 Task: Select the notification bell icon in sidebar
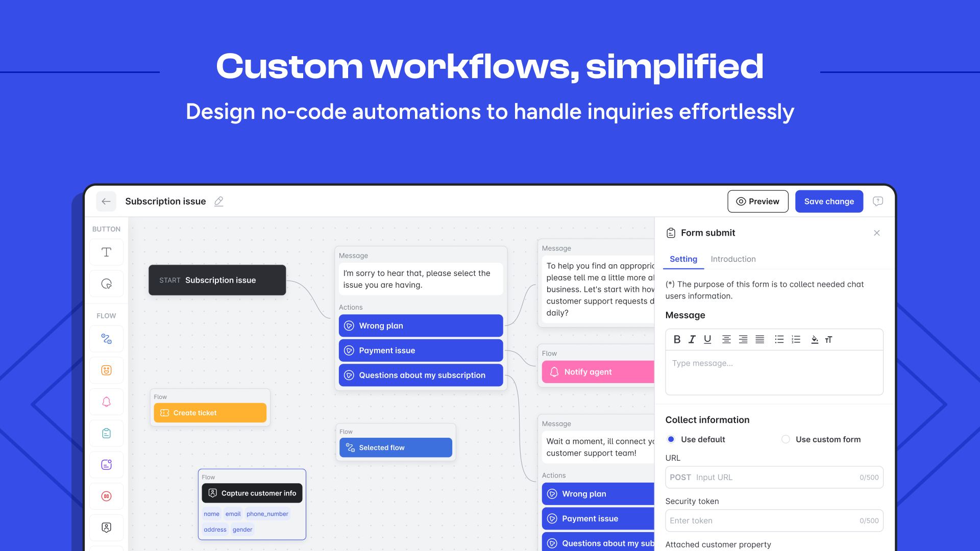click(106, 402)
